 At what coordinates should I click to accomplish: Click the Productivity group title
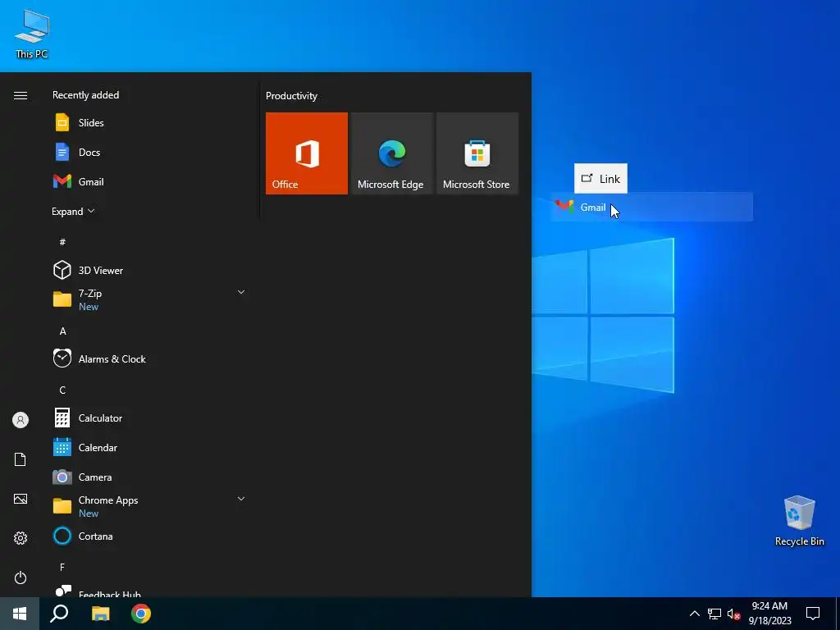pos(291,96)
